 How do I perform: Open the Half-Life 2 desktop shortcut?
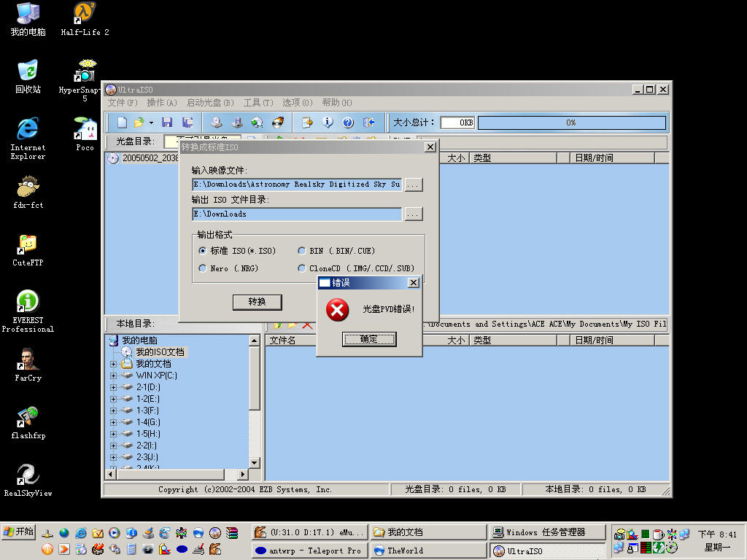click(x=85, y=20)
